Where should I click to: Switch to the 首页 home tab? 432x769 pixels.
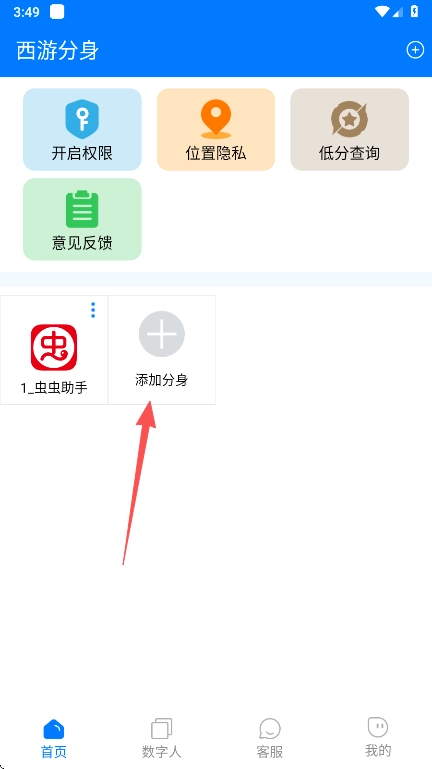click(x=54, y=739)
